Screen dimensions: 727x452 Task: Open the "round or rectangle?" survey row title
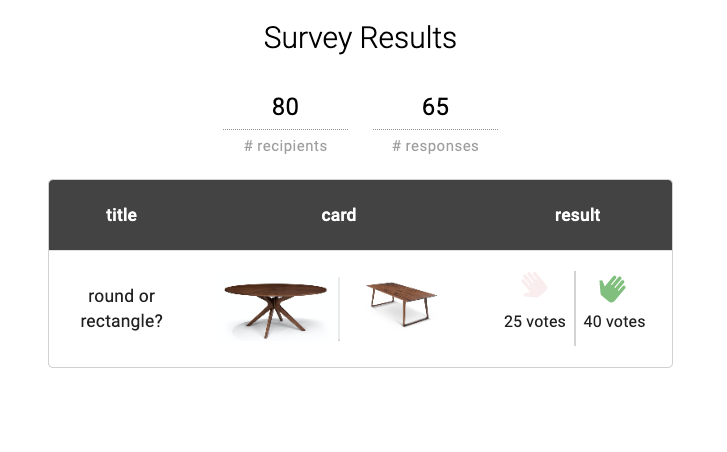[x=121, y=308]
